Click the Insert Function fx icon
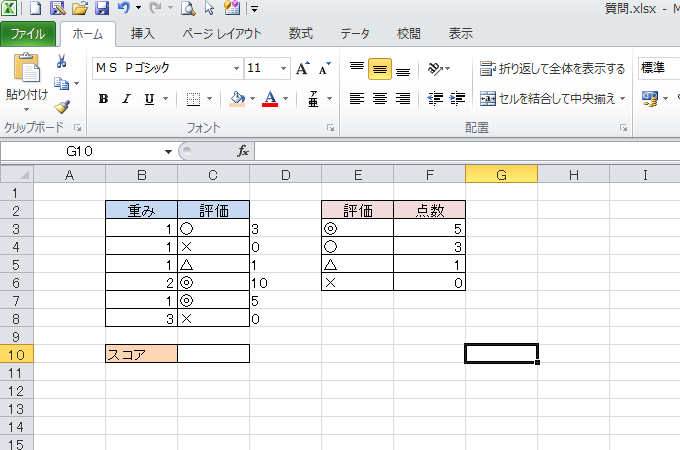The height and width of the screenshot is (450, 680). [242, 151]
